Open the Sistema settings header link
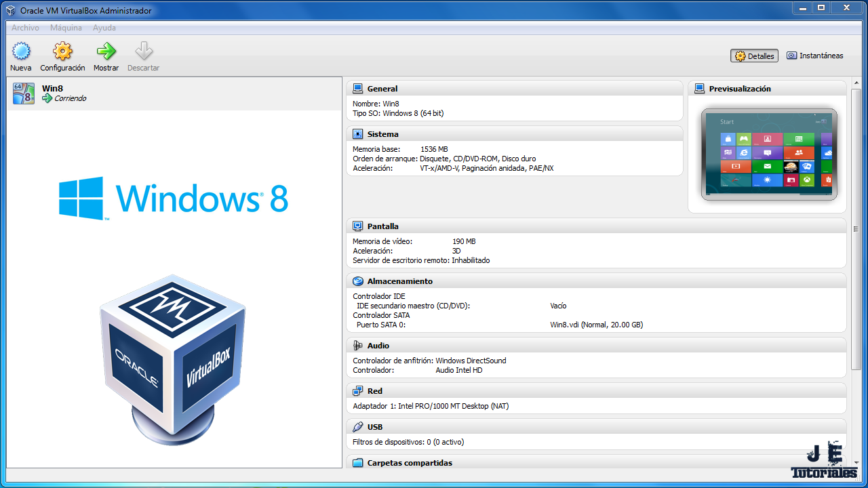 coord(383,134)
